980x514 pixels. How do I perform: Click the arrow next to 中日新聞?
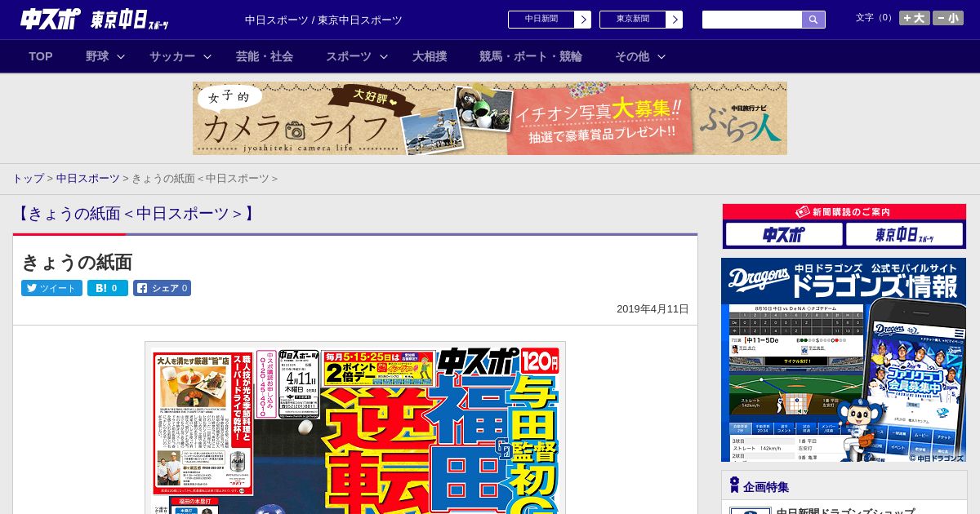click(x=583, y=20)
